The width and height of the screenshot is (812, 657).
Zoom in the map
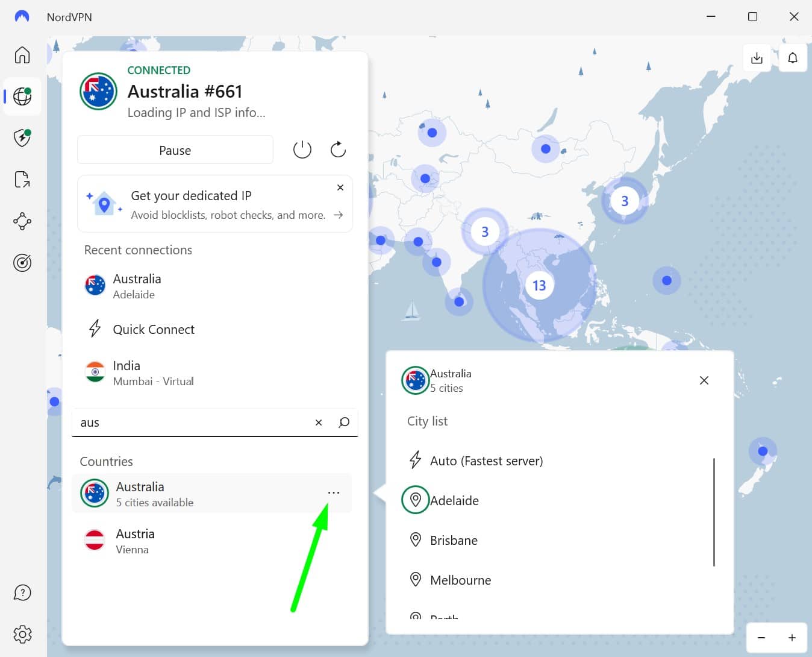coord(792,638)
